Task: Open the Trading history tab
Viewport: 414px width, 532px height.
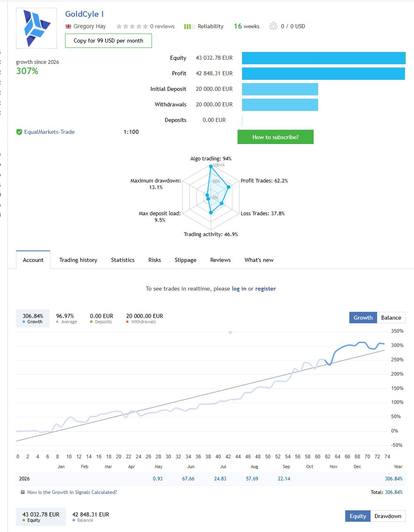Action: click(78, 260)
